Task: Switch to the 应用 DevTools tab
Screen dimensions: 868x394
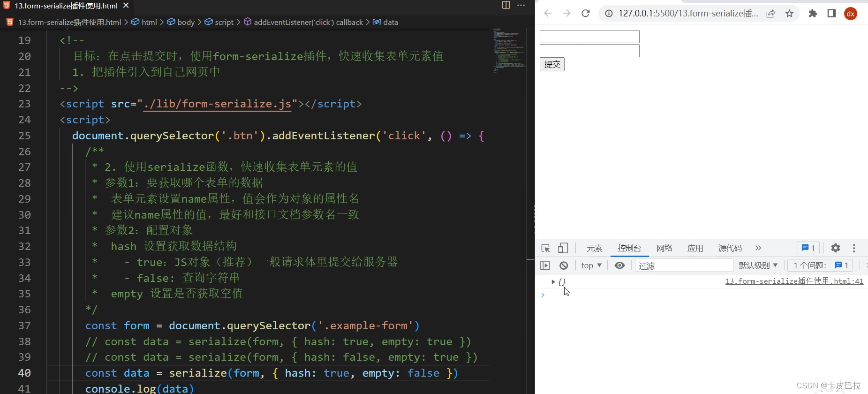Action: point(695,248)
